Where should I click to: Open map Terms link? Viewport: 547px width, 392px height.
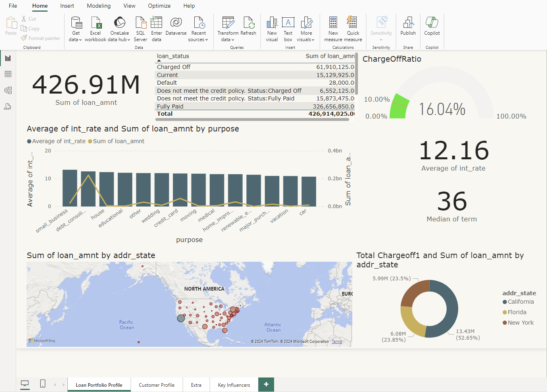click(337, 342)
